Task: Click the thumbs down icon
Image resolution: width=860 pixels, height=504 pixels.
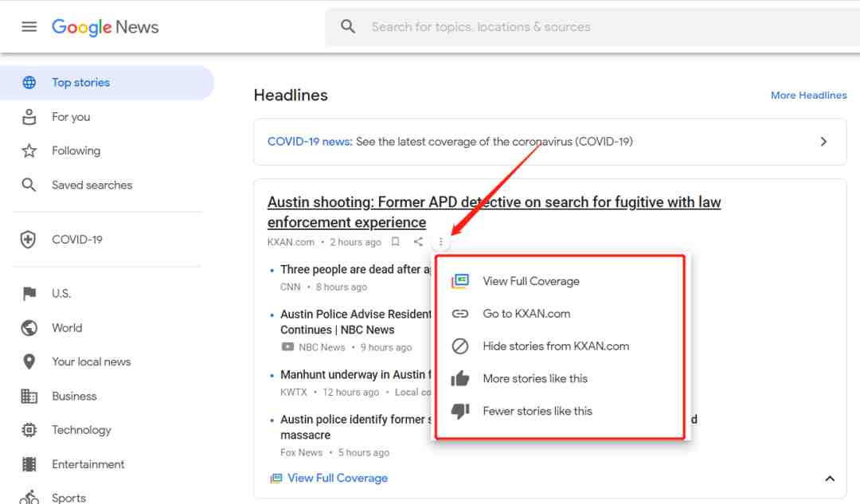Action: (x=460, y=412)
